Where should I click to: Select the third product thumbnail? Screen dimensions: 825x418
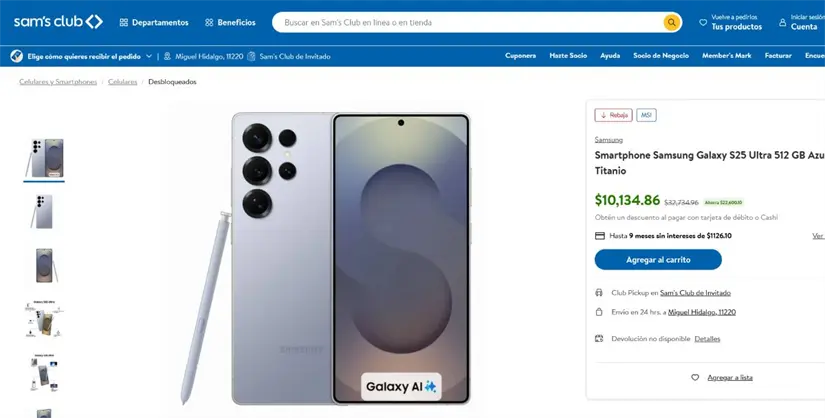44,266
